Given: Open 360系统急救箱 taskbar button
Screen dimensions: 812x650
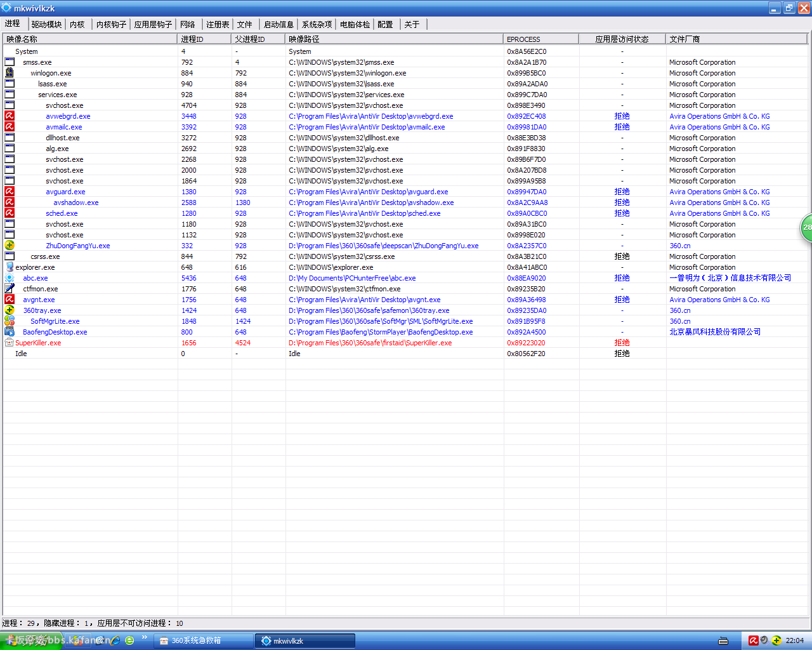Looking at the screenshot, I should tap(203, 640).
